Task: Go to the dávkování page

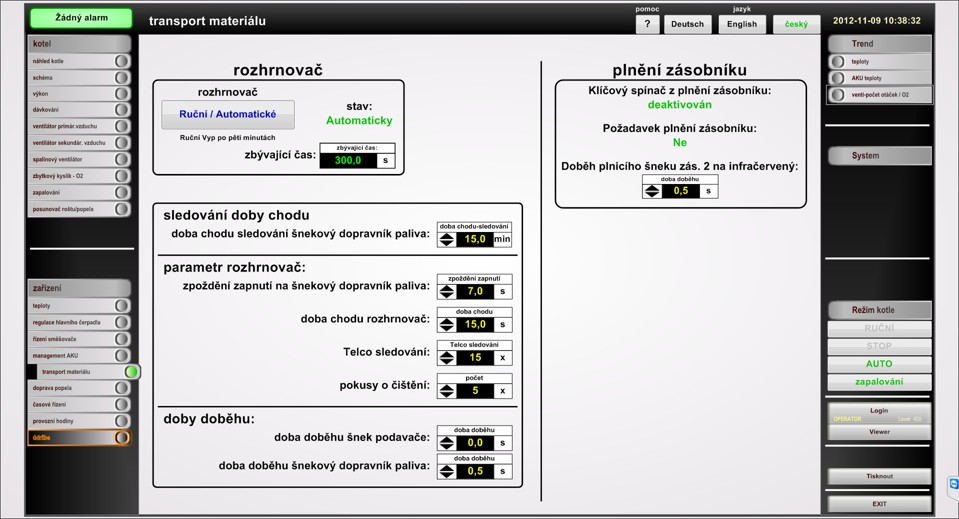Action: tap(79, 110)
